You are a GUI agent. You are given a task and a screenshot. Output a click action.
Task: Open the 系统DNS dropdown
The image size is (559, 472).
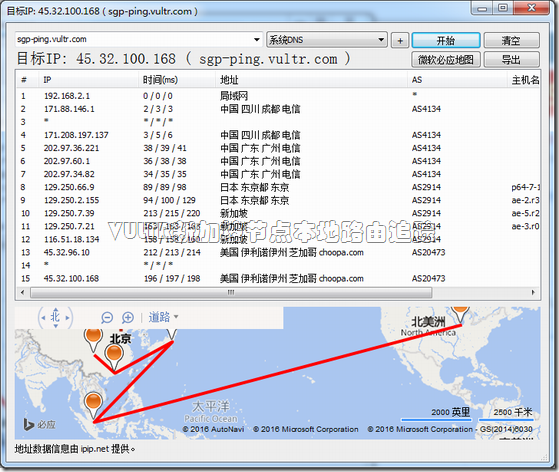click(x=327, y=40)
